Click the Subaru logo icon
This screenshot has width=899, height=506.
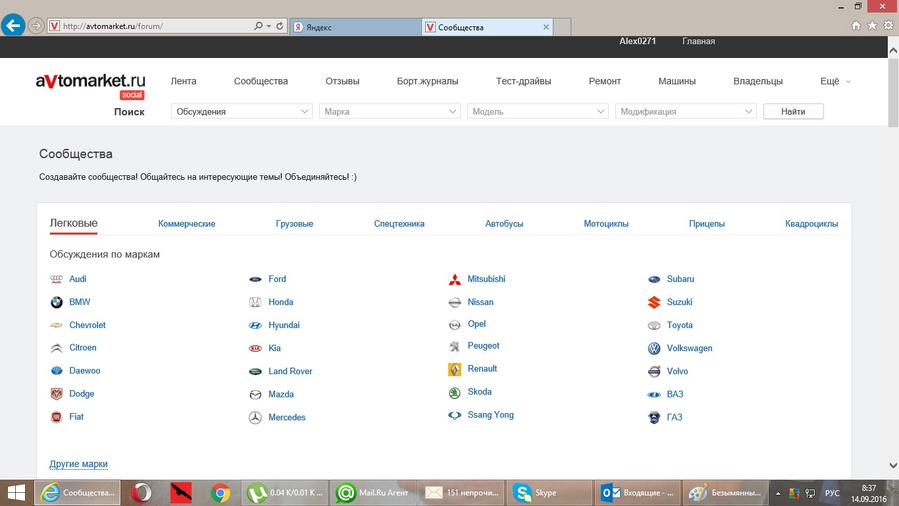[x=654, y=279]
